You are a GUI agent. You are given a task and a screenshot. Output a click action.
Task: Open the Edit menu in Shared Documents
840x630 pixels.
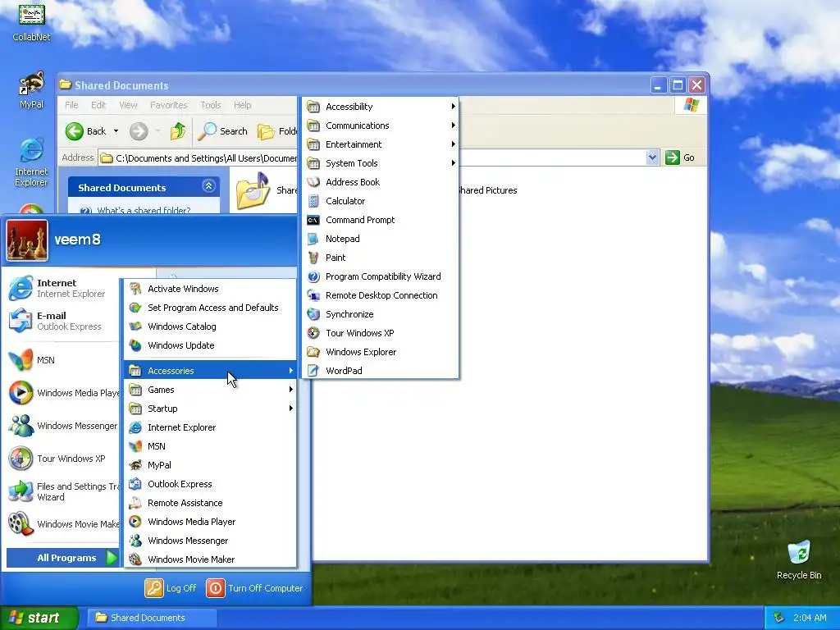(x=98, y=105)
